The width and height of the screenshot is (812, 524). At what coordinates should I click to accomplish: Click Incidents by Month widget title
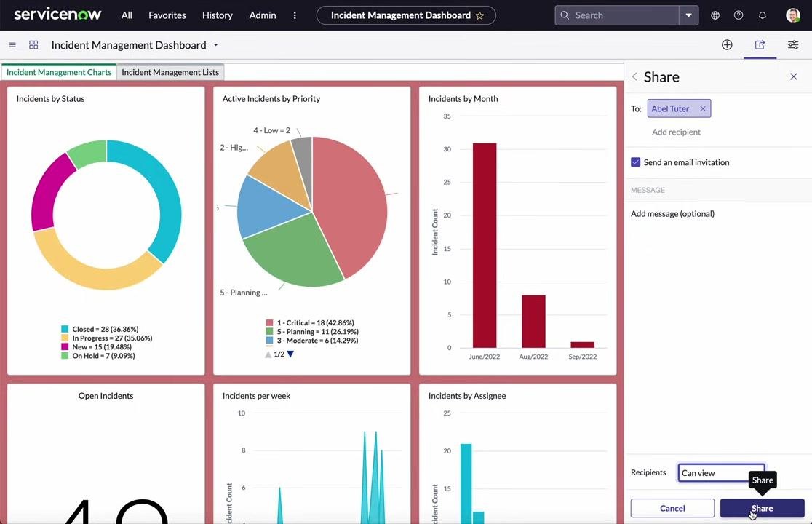(x=463, y=98)
